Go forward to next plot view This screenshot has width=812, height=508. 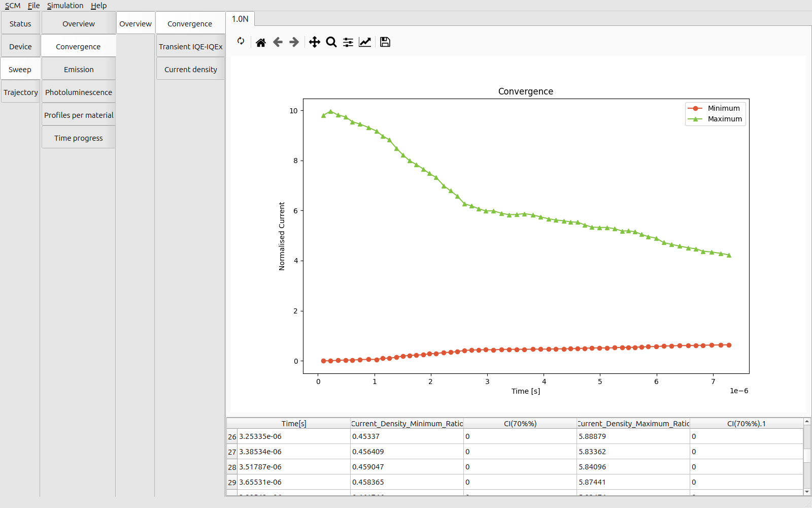294,42
